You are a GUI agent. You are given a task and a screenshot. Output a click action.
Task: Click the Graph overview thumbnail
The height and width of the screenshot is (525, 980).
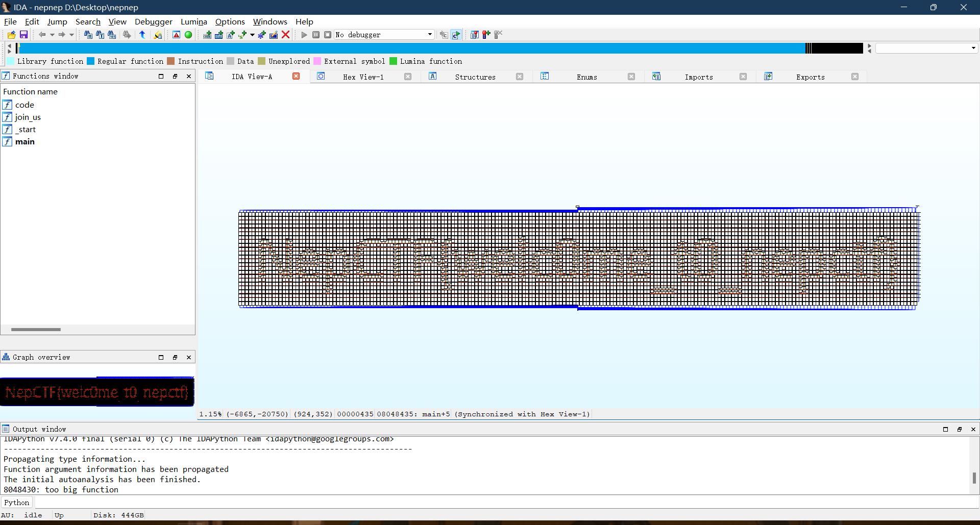(97, 392)
